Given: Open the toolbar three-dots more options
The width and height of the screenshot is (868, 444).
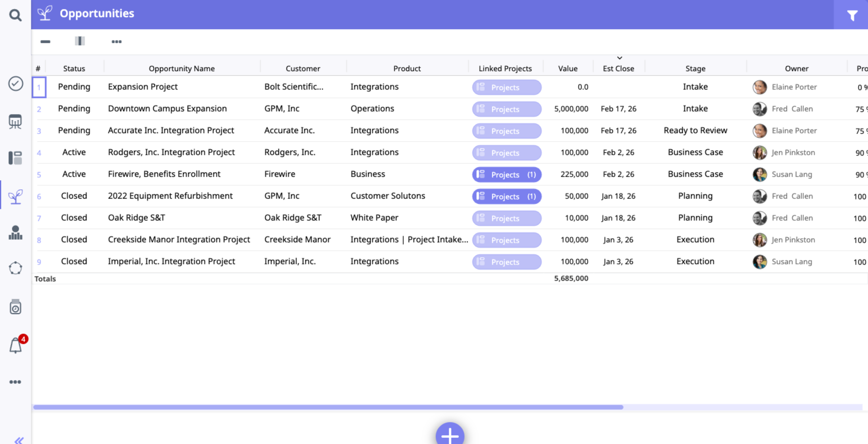Looking at the screenshot, I should 117,41.
